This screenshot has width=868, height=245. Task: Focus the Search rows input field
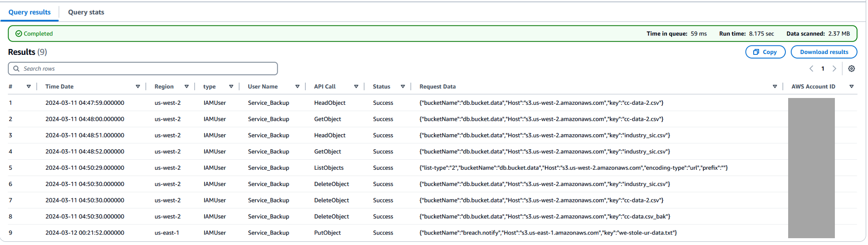[143, 69]
